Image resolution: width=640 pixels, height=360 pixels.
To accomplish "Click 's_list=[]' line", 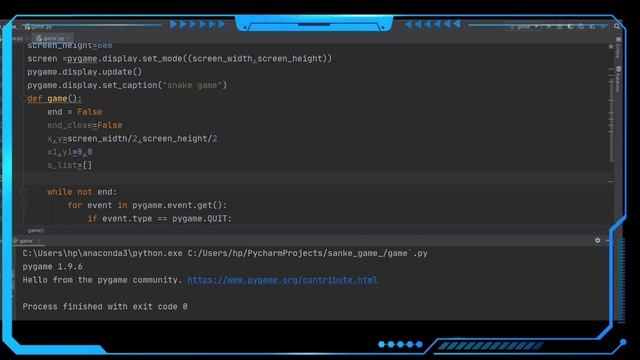I will point(69,165).
